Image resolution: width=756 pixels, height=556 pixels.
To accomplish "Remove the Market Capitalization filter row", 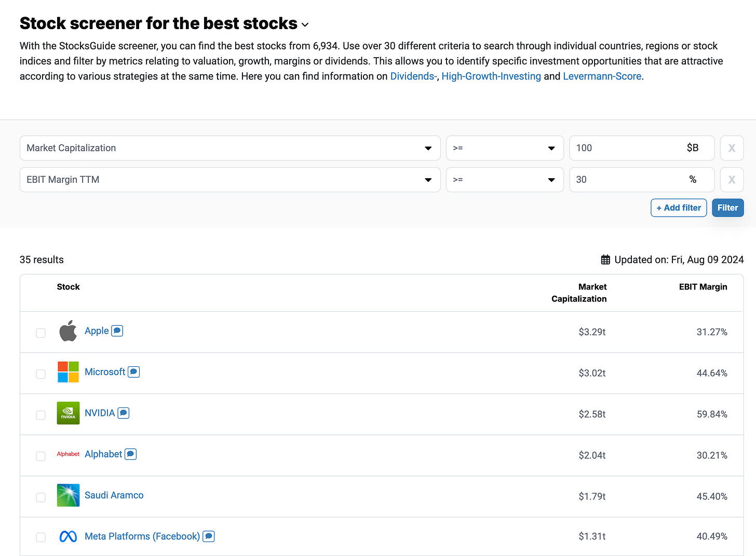I will click(732, 148).
